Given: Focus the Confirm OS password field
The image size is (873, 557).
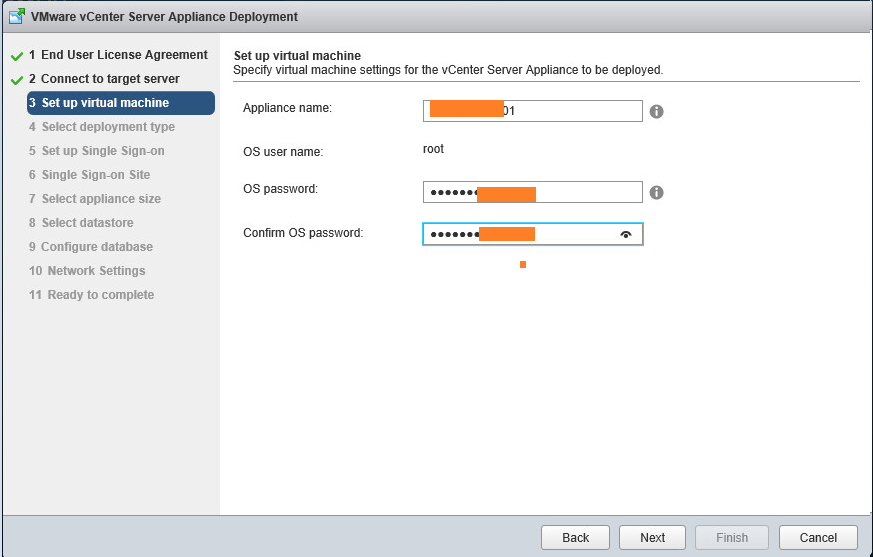Looking at the screenshot, I should coord(532,234).
